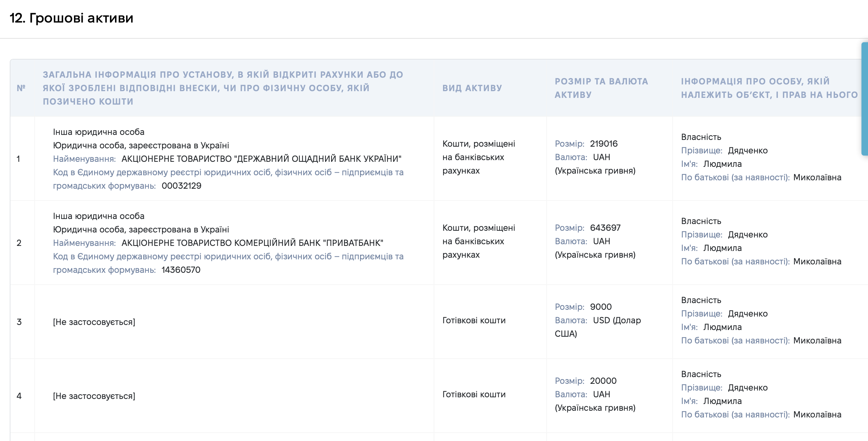Click first name 'Людмила' in row 4
The image size is (868, 441).
click(x=722, y=401)
